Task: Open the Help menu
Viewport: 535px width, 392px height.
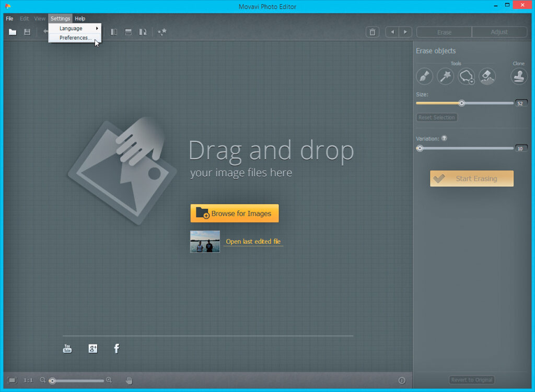Action: [x=80, y=19]
